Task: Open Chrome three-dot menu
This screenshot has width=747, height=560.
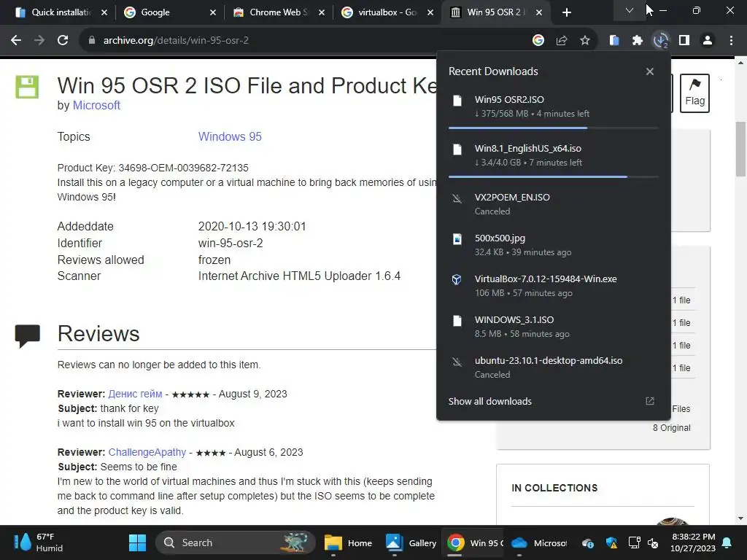Action: click(x=731, y=41)
